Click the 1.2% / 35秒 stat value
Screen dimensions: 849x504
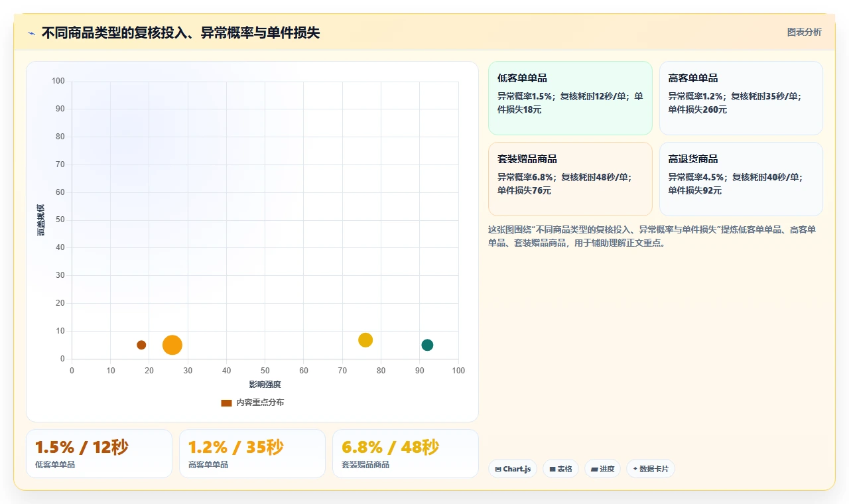point(235,448)
